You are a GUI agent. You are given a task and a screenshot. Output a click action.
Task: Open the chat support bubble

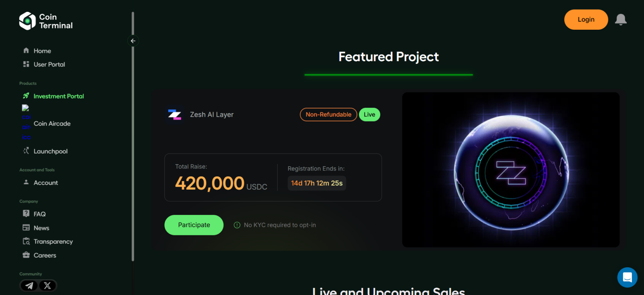pyautogui.click(x=627, y=277)
